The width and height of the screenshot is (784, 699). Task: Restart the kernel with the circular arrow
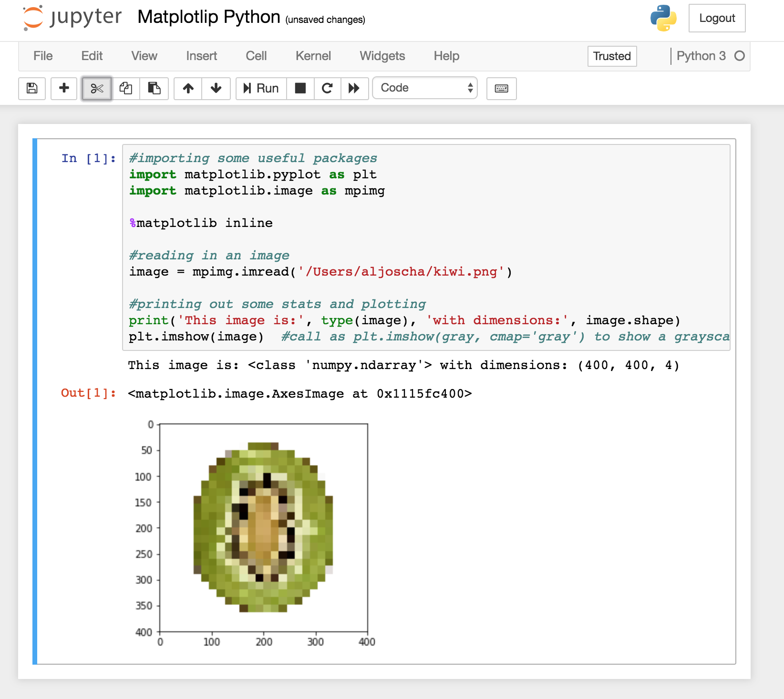(327, 88)
